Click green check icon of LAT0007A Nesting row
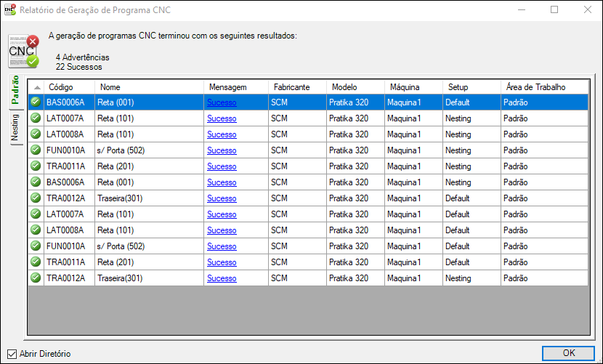 coord(36,118)
